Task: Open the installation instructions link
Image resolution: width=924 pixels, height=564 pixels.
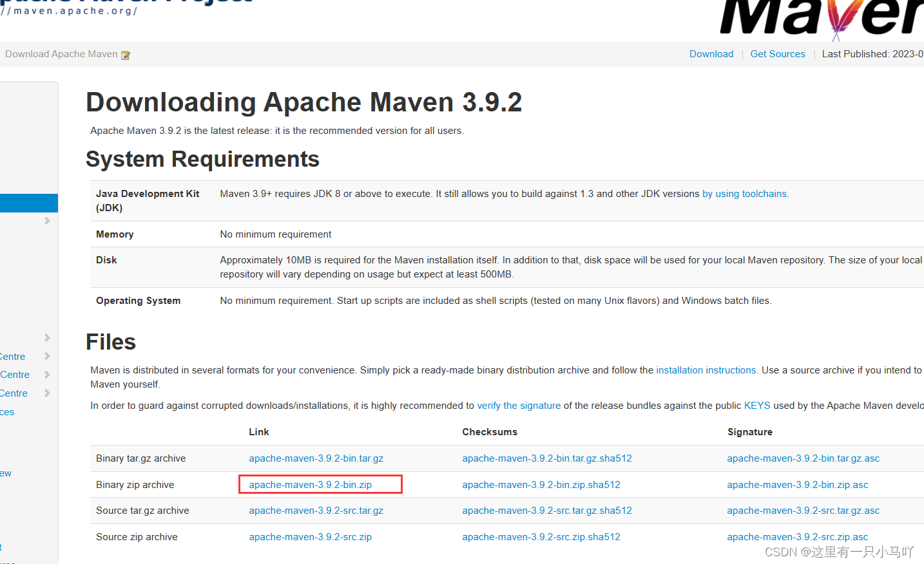Action: (x=706, y=370)
